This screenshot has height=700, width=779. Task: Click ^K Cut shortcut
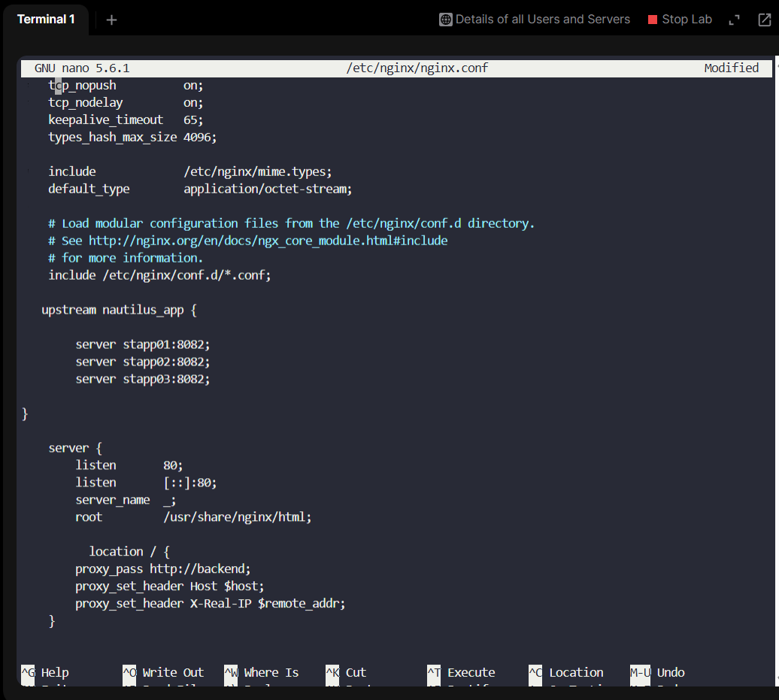click(346, 672)
